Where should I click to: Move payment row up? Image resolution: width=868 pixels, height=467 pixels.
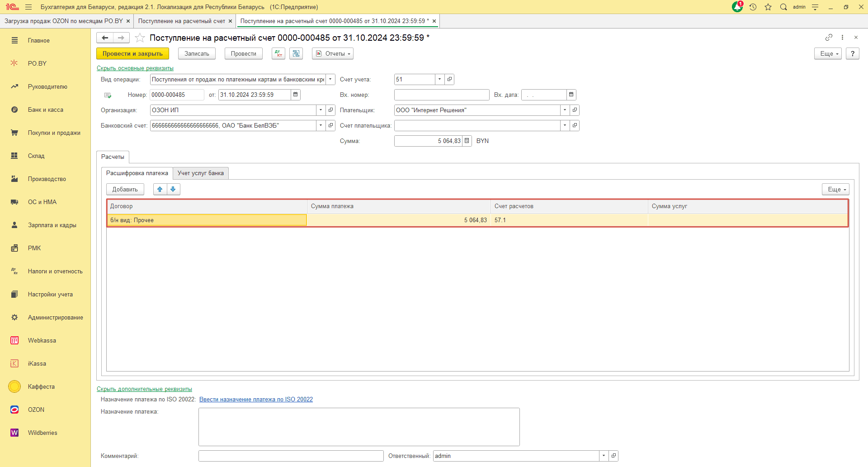point(160,189)
